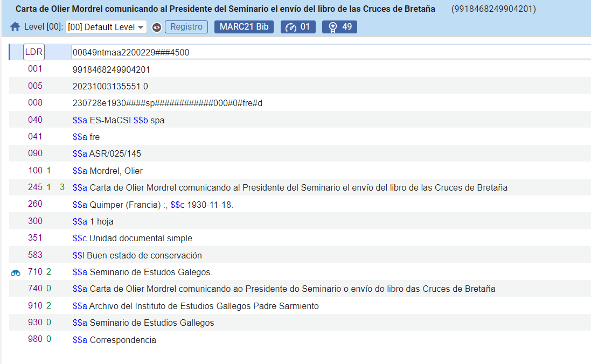The width and height of the screenshot is (591, 364).
Task: Click the $$a fre value in 041
Action: [x=86, y=137]
